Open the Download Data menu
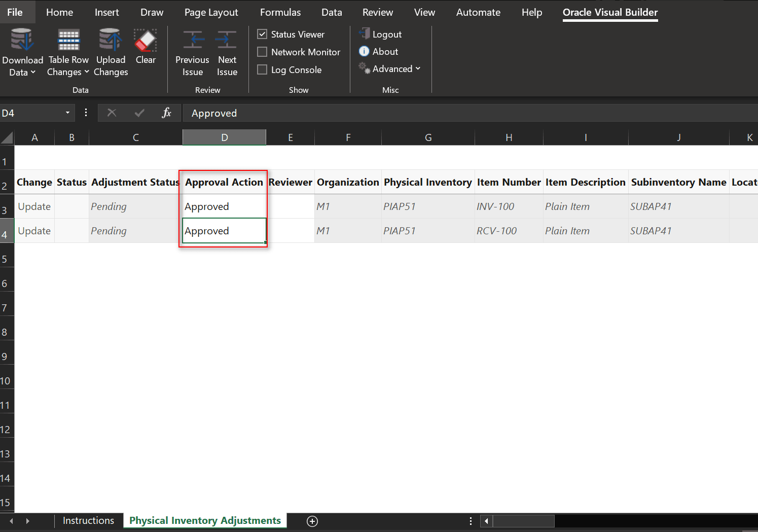 click(22, 53)
